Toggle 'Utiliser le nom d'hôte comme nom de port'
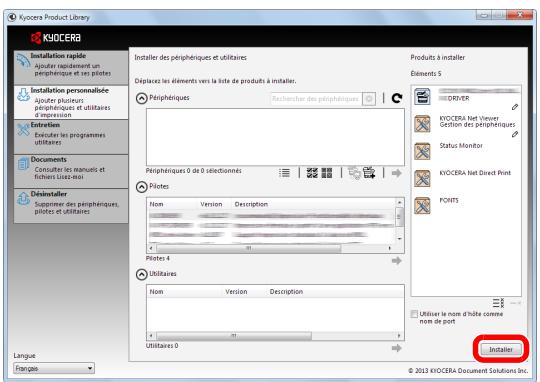 point(414,314)
